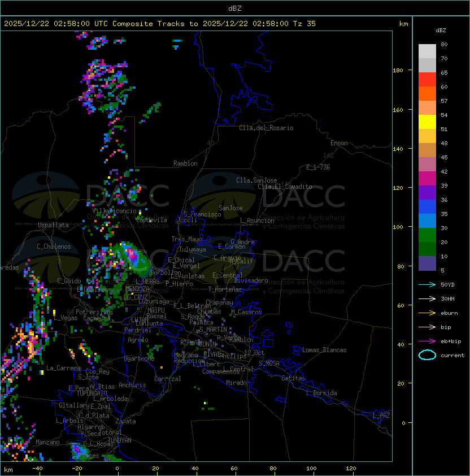Click the 'Clla.SanJose' map label
The image size is (470, 476).
(256, 180)
